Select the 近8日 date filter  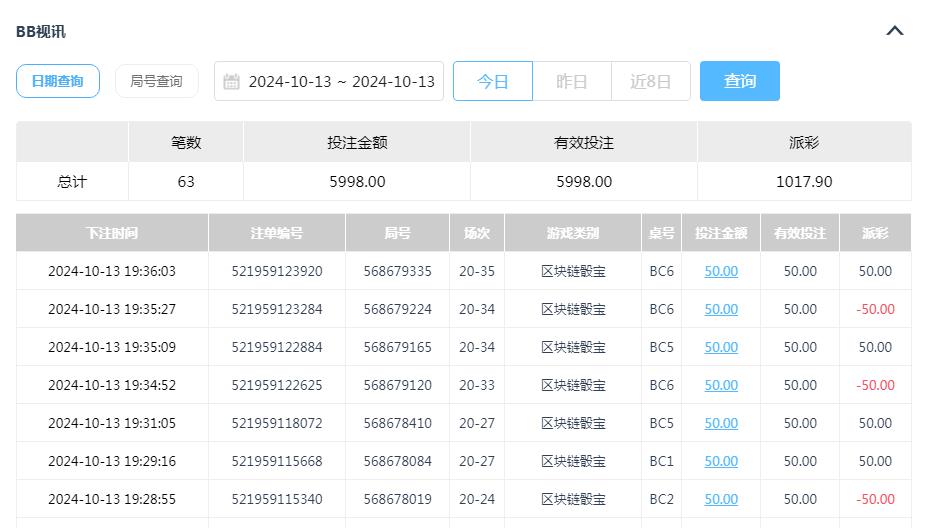click(650, 82)
